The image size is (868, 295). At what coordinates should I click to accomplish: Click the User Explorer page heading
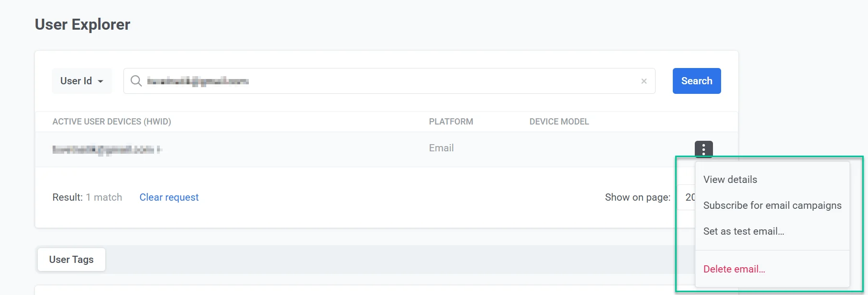[x=82, y=24]
